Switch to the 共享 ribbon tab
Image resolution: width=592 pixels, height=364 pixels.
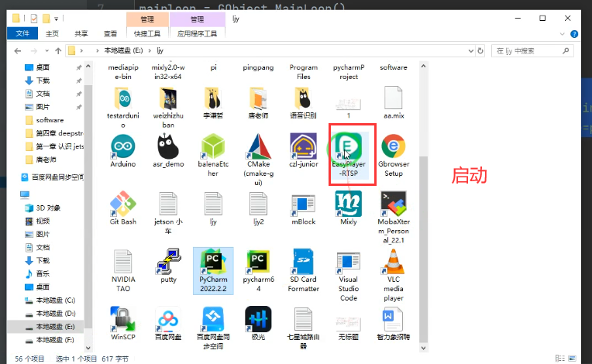tap(81, 33)
